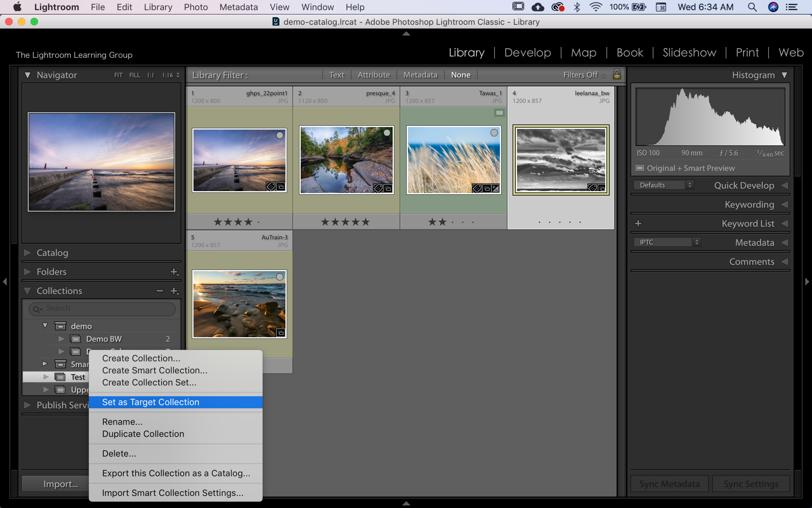The width and height of the screenshot is (812, 508).
Task: Open the IPTC metadata set dropdown
Action: [667, 242]
